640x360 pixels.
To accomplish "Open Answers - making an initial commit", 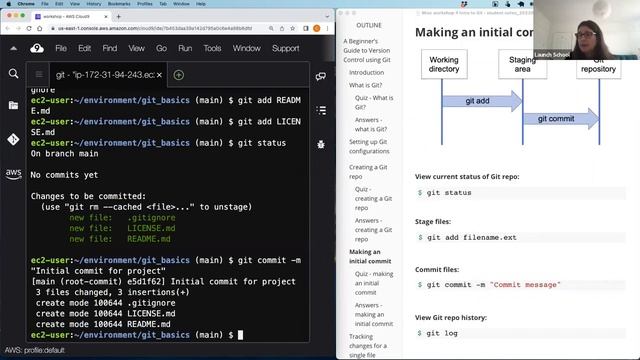I will (x=374, y=314).
